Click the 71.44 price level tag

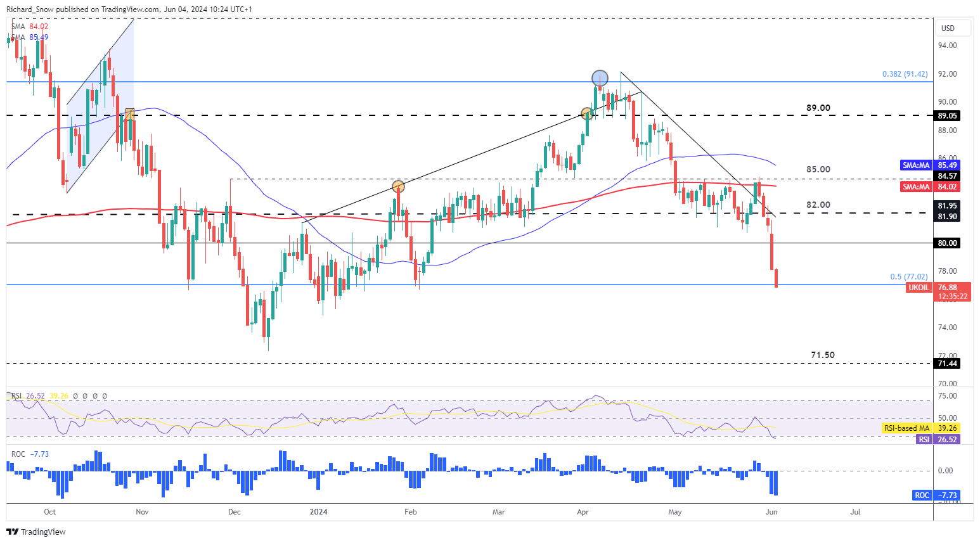point(947,363)
